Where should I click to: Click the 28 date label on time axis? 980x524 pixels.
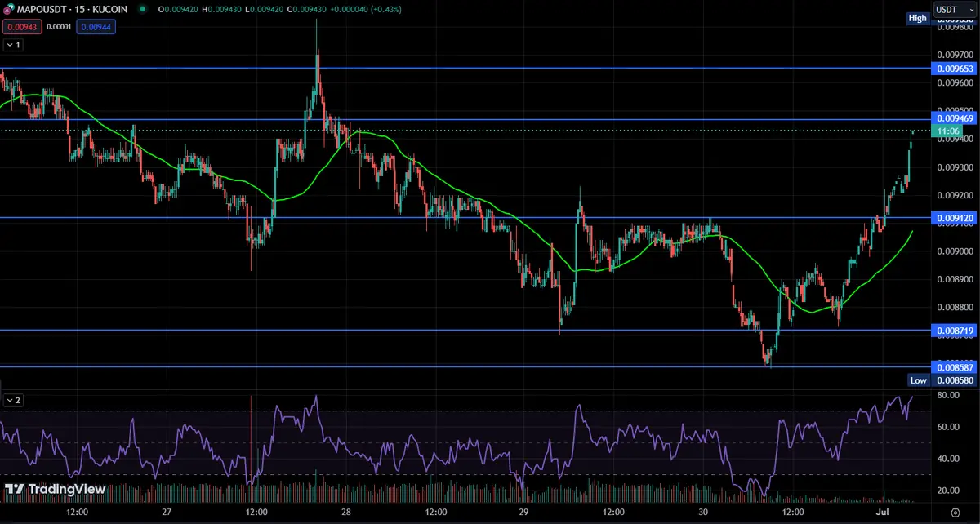pyautogui.click(x=346, y=512)
